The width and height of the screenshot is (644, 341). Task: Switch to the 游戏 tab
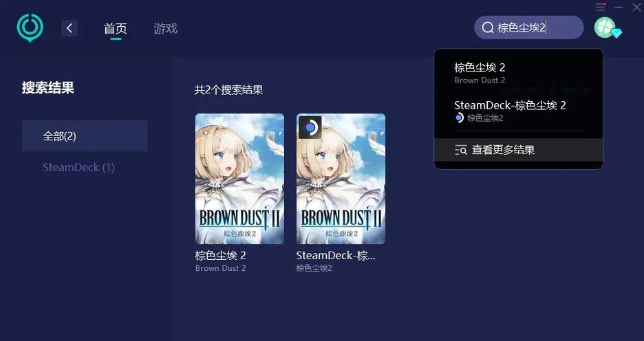pos(166,28)
